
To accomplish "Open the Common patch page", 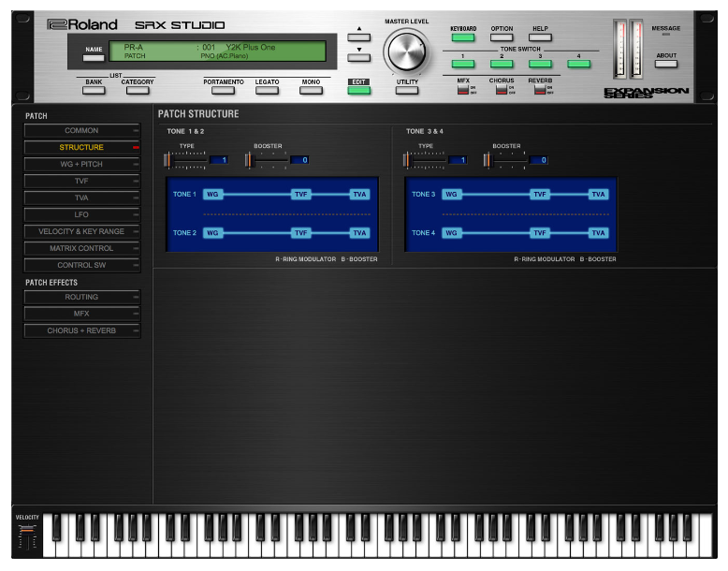I will (x=81, y=130).
